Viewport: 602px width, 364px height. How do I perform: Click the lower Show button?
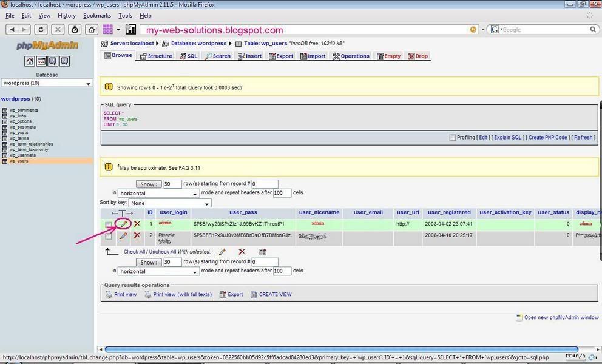tap(149, 262)
